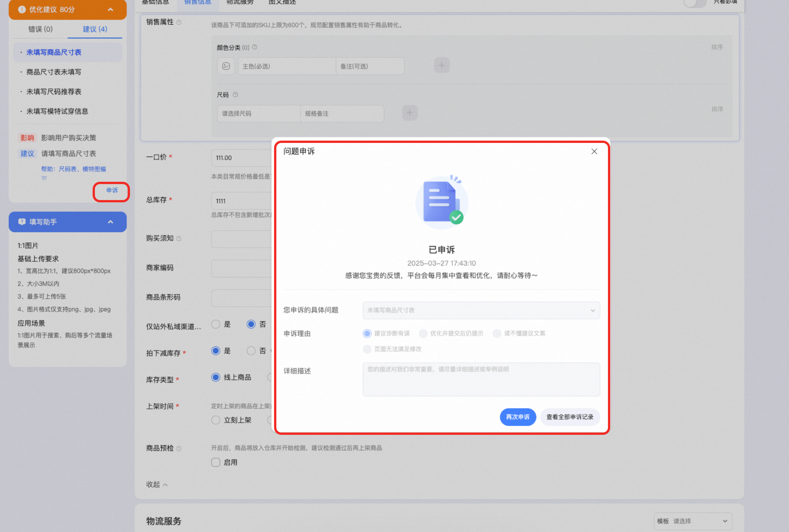
Task: Select 否 for 拍下减库存
Action: click(251, 351)
